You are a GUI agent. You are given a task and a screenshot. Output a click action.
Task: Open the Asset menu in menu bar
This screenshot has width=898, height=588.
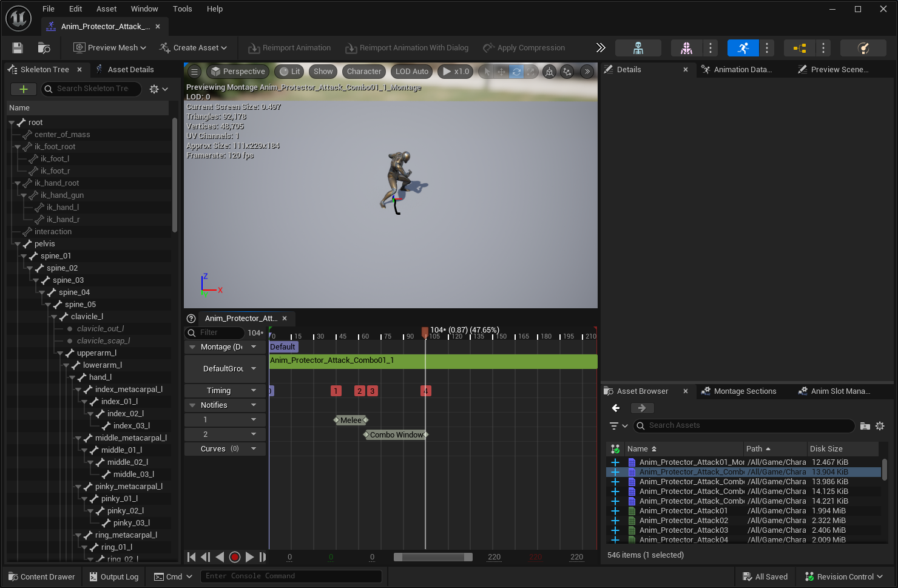tap(106, 9)
